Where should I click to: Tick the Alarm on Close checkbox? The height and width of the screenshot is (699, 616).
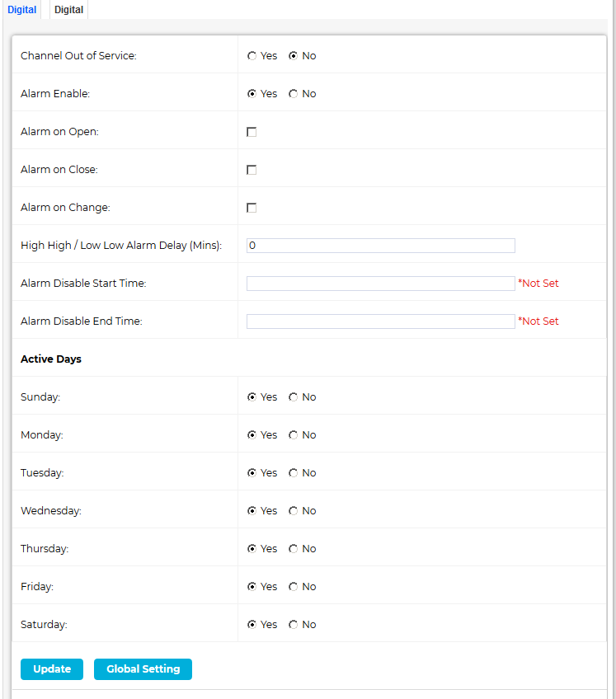tap(252, 170)
